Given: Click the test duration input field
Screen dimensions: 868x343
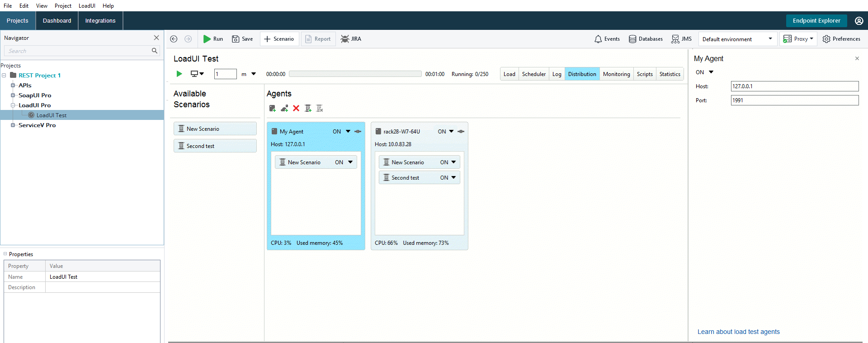Looking at the screenshot, I should (225, 74).
